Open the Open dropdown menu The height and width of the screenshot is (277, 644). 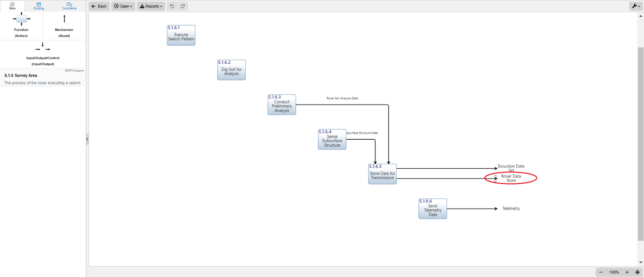[123, 6]
